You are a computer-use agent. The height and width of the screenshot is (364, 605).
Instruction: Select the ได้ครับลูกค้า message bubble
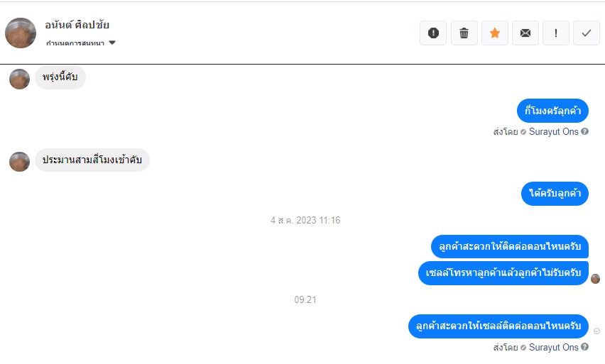(x=555, y=193)
